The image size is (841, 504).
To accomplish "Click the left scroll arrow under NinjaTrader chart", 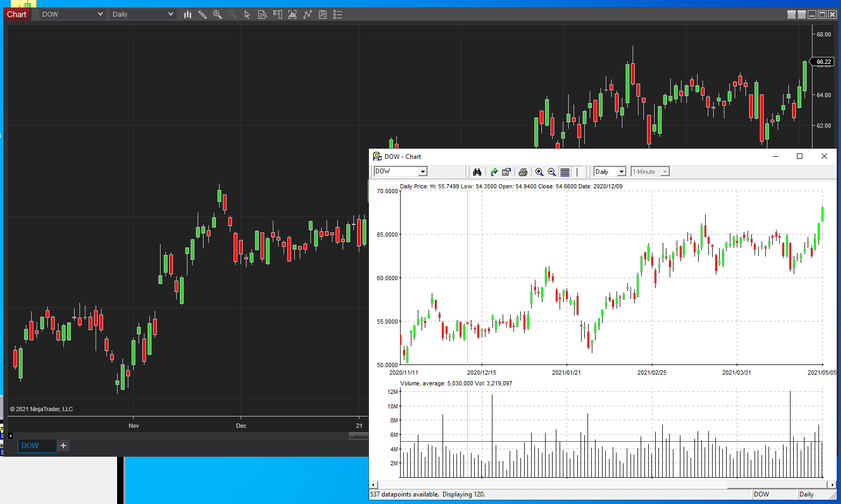I will 10,436.
